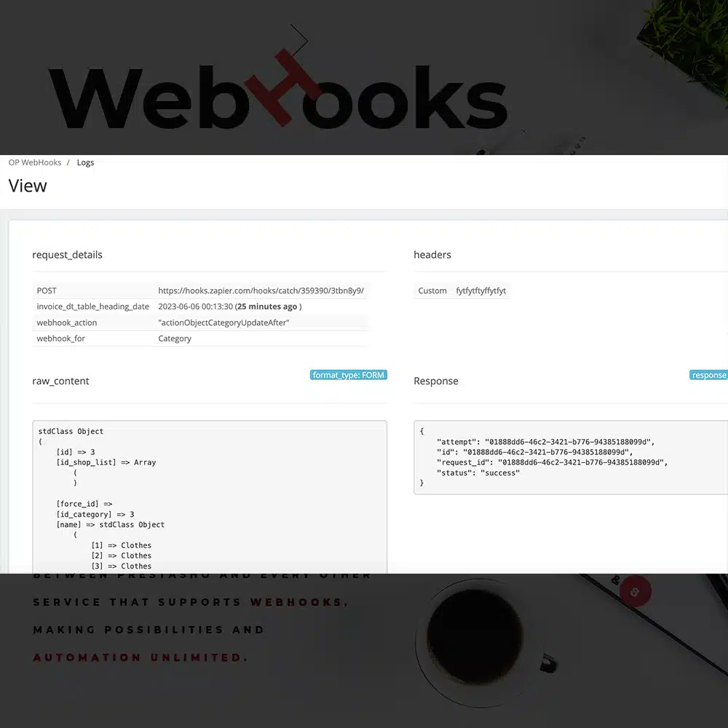728x728 pixels.
Task: Click the [id] => 3 line
Action: pos(76,452)
